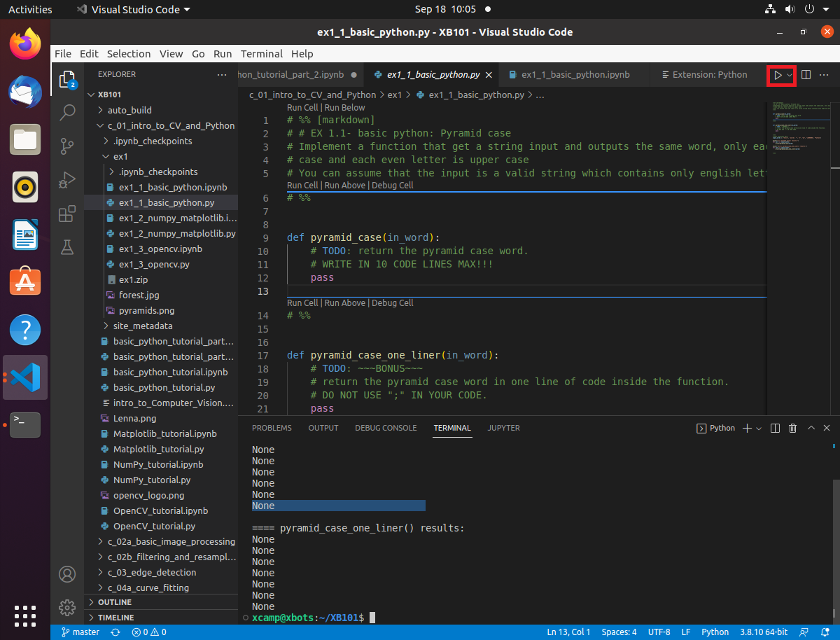Viewport: 840px width, 640px height.
Task: Collapse the c_01_intro_to_CV_and_Python folder
Action: tap(161, 125)
